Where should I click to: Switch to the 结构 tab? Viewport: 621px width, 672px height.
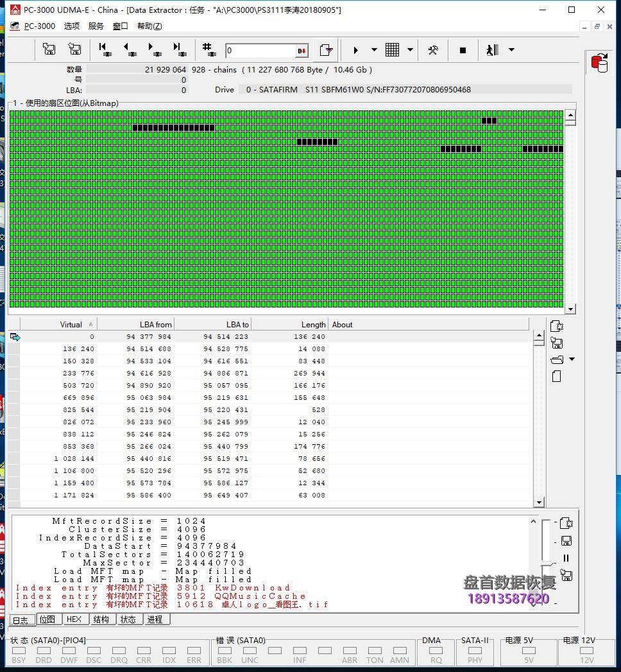point(101,619)
